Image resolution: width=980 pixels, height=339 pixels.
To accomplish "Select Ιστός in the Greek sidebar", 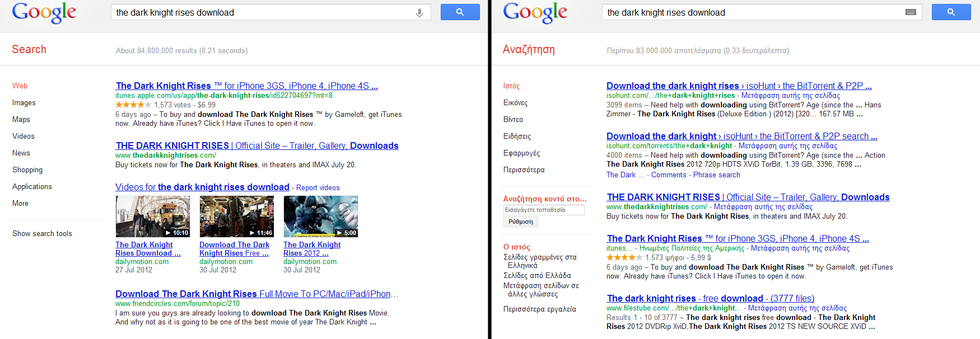I will (511, 86).
